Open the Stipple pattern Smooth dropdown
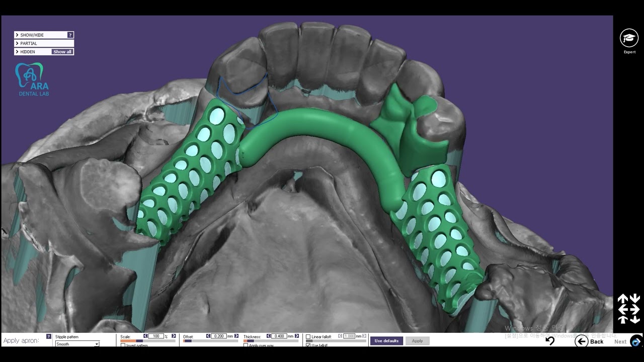This screenshot has height=362, width=644. 77,344
